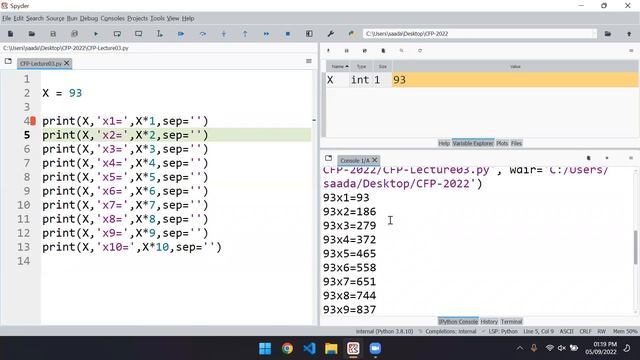The width and height of the screenshot is (640, 360).
Task: Toggle breakpoint on line 4
Action: (x=33, y=121)
